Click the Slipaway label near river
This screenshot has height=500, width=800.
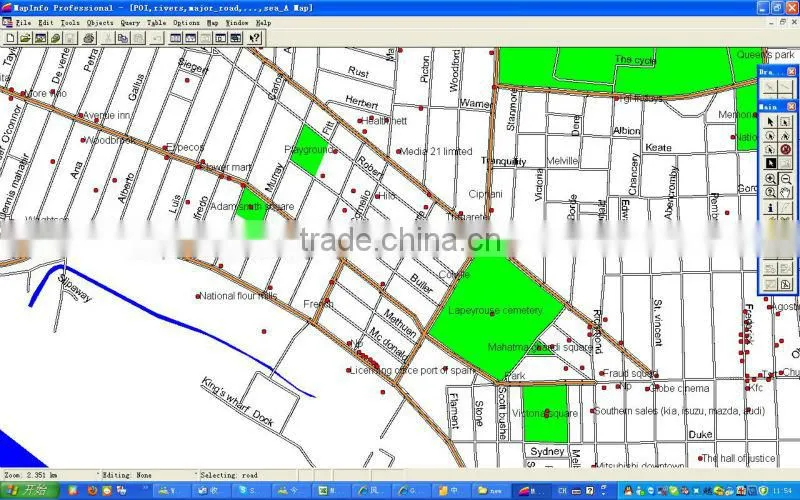(74, 288)
